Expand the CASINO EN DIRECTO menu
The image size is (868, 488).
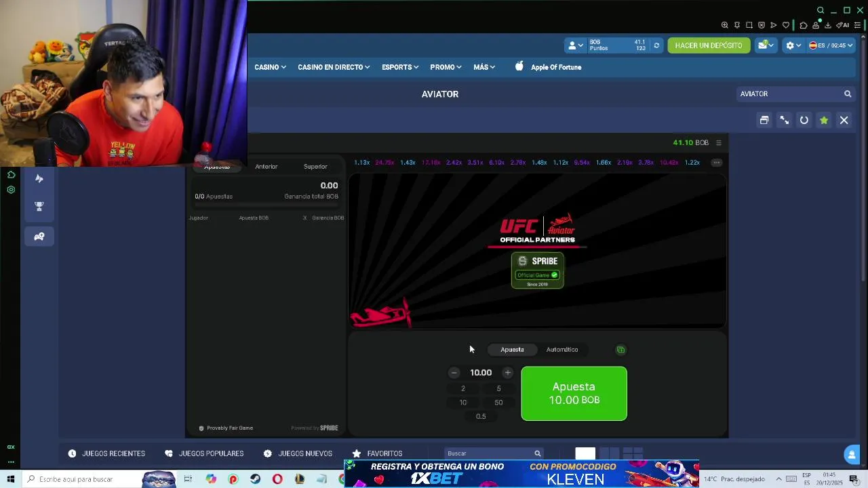pos(334,67)
